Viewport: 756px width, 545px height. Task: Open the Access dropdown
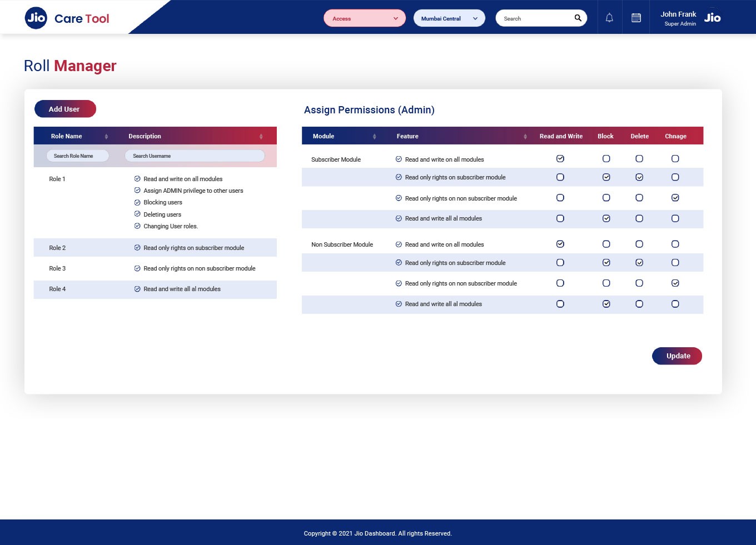[365, 18]
